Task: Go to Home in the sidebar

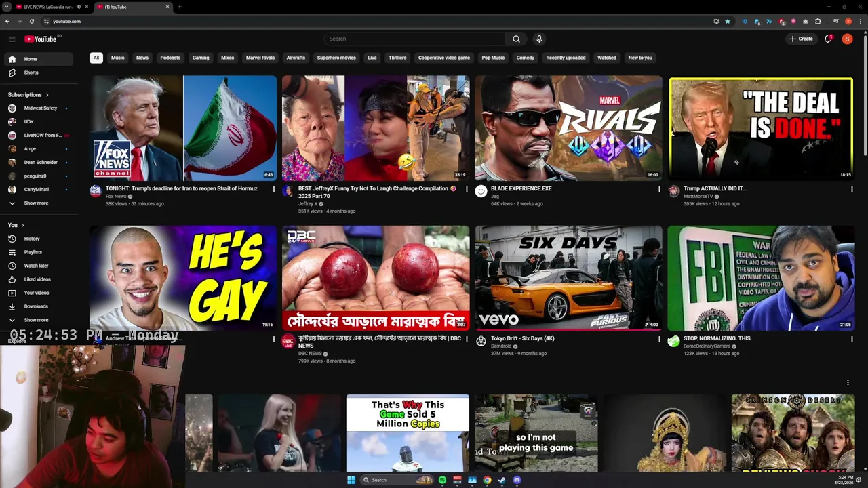Action: pos(37,59)
